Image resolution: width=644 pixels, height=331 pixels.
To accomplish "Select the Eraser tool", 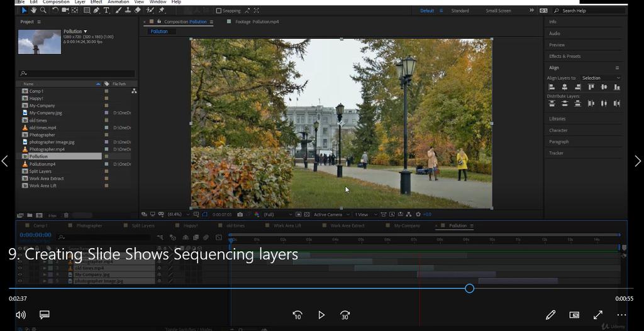I will (138, 10).
